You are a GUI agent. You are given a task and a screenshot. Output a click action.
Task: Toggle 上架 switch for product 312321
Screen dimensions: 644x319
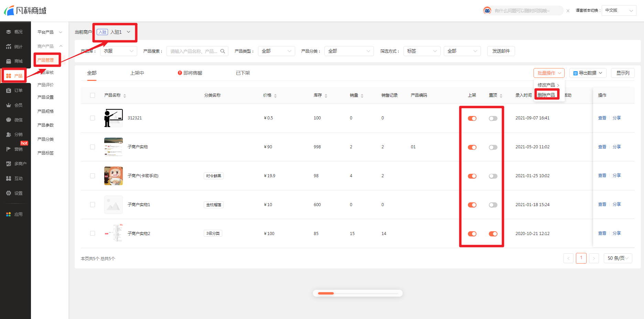[x=472, y=118]
